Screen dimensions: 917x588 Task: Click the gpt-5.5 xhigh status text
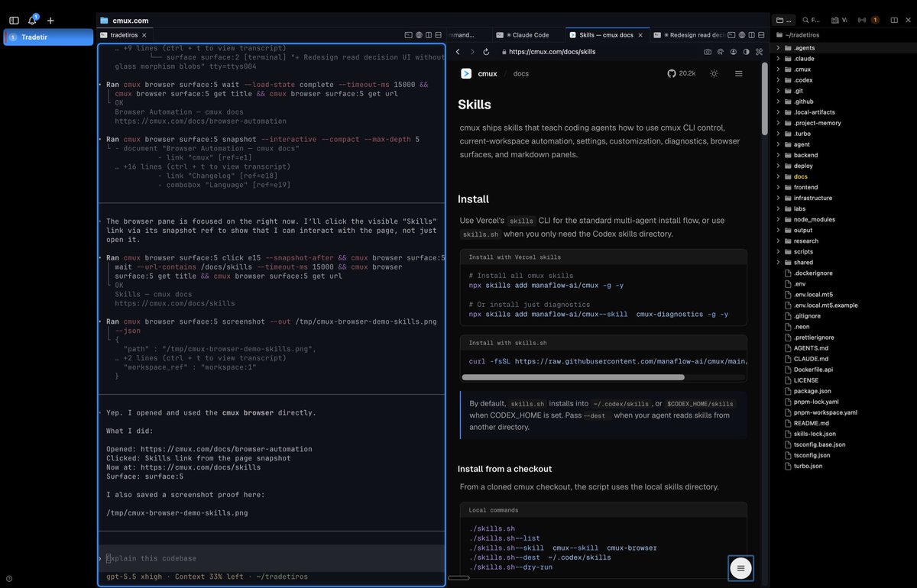tap(134, 577)
